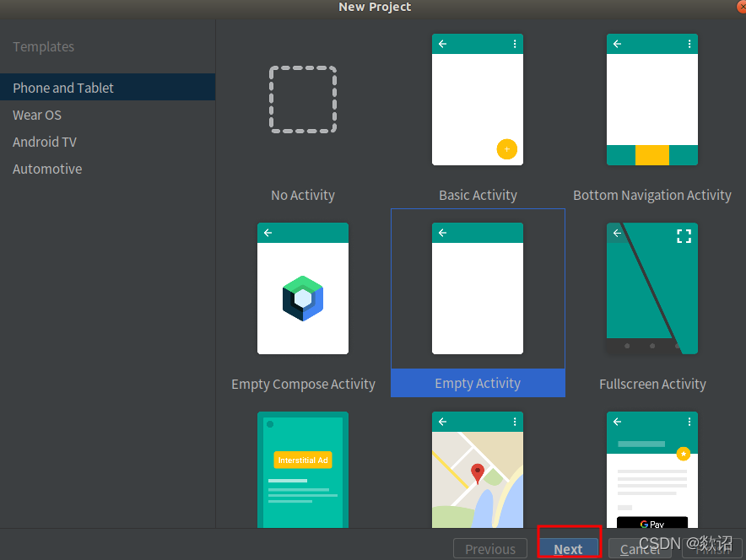
Task: Click the Templates panel header
Action: 43,46
